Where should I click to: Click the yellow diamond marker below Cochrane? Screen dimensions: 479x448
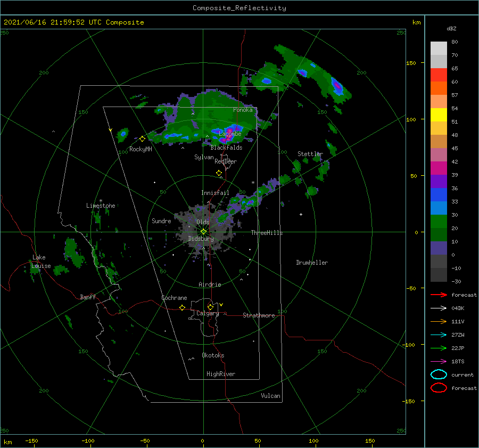(x=182, y=307)
